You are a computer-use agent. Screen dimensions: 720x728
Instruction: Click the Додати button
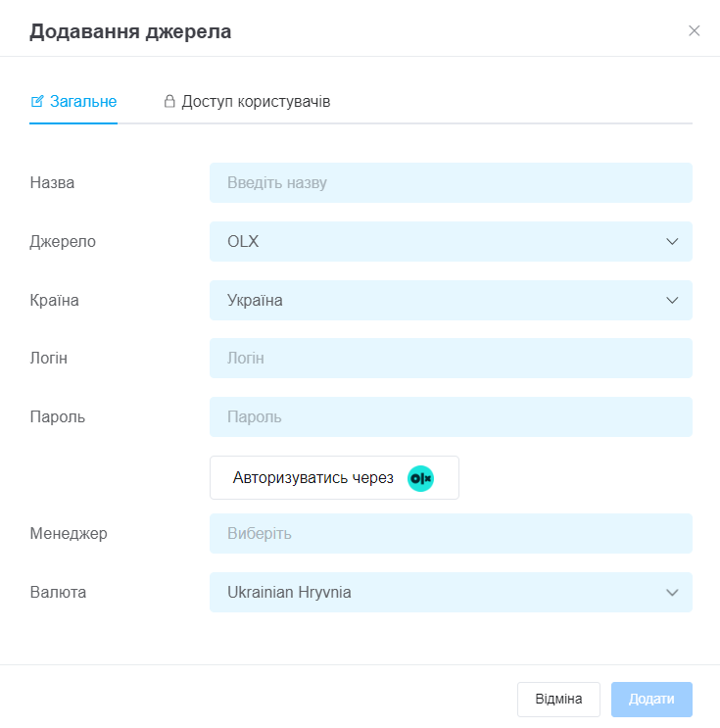tap(651, 700)
